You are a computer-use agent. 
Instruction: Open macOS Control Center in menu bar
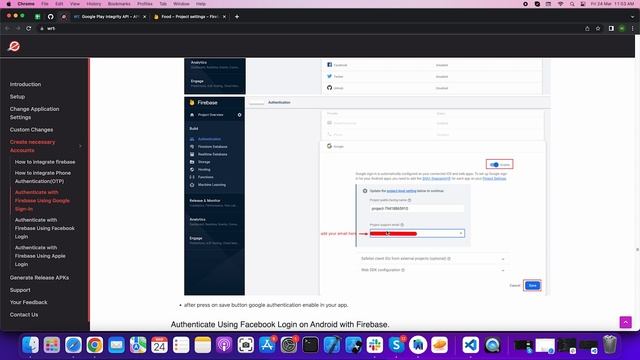tap(582, 4)
